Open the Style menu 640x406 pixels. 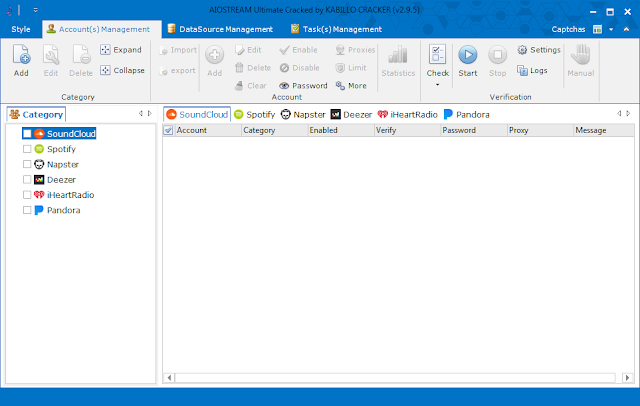(x=21, y=29)
